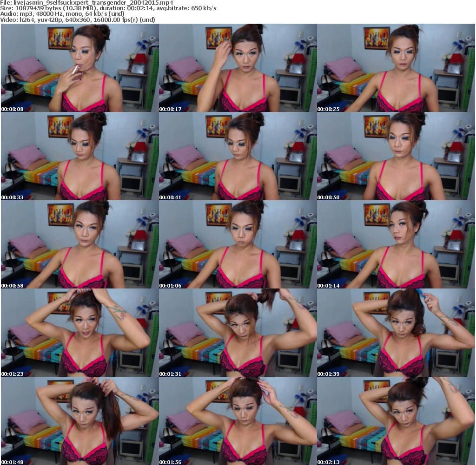476x465 pixels.
Task: Click the thumbnail frame stamped 00:00:50
Action: [x=396, y=156]
